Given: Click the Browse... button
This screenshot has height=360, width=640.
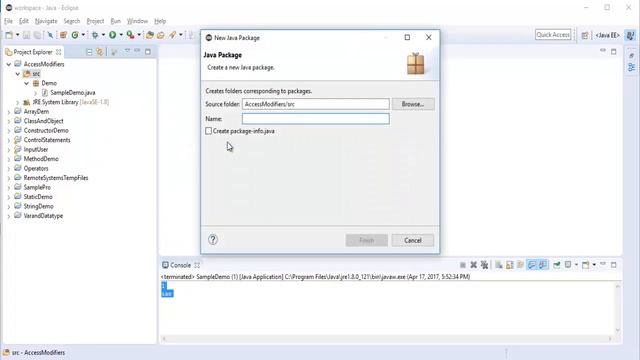Looking at the screenshot, I should click(413, 104).
